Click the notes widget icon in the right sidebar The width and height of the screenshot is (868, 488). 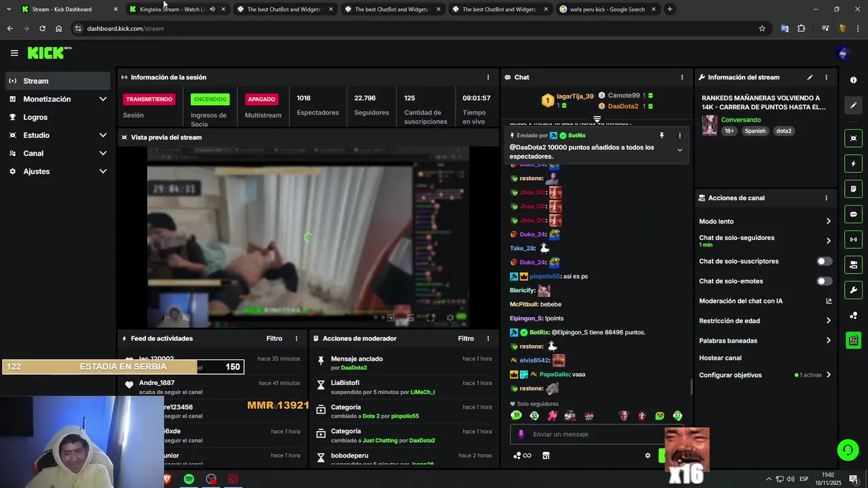(853, 188)
